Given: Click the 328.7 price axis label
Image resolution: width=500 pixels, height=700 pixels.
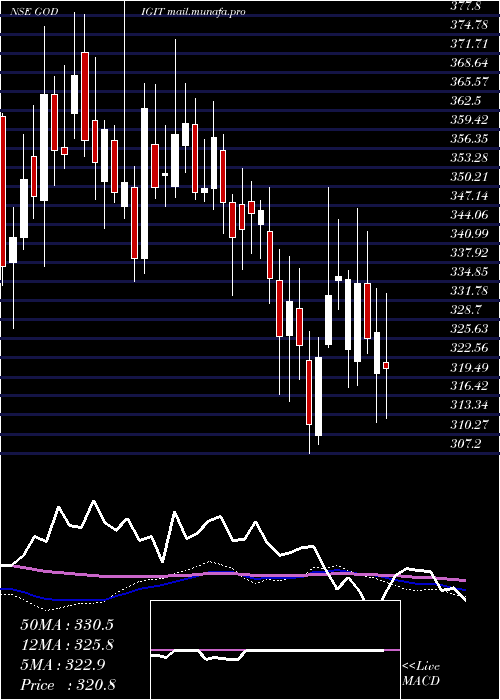Looking at the screenshot, I should 465,309.
